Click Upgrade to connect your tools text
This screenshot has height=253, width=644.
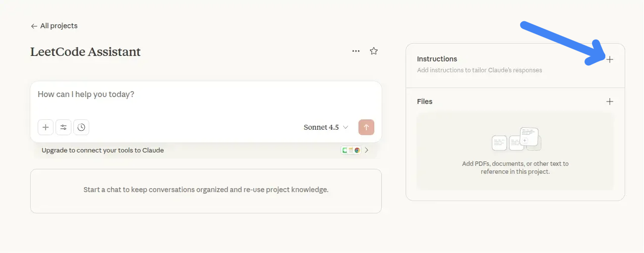[x=103, y=150]
